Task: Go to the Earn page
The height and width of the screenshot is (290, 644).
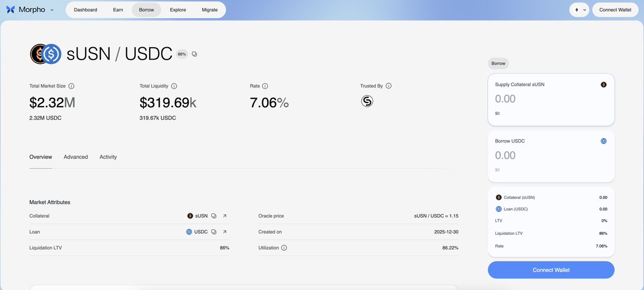Action: (x=118, y=10)
